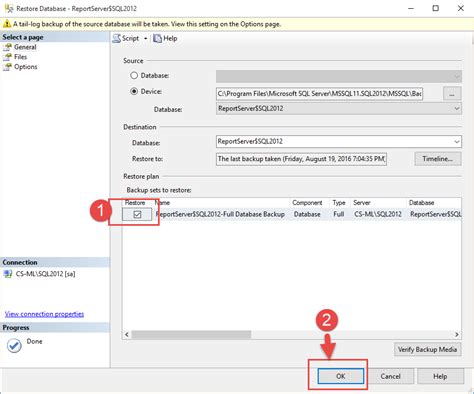The image size is (474, 394).
Task: Click the General page icon
Action: tap(7, 47)
